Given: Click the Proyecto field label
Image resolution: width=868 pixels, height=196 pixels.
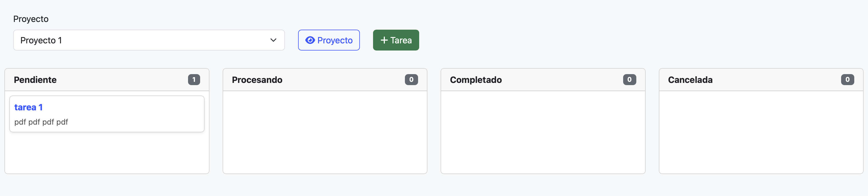Looking at the screenshot, I should (x=31, y=19).
